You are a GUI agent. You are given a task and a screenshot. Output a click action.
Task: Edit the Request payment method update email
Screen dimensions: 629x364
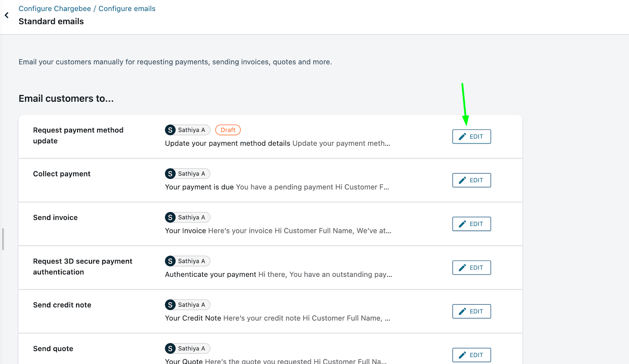pos(471,137)
